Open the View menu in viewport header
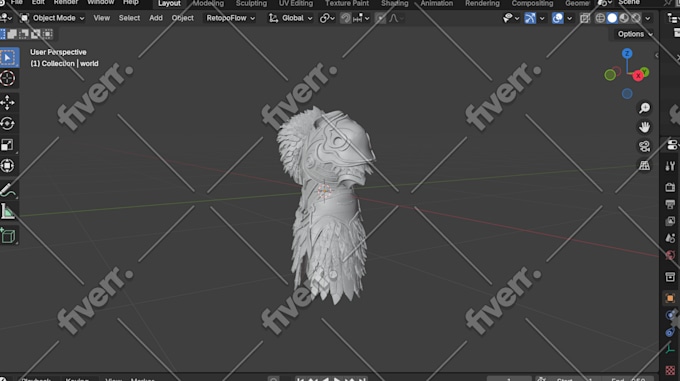 point(101,18)
